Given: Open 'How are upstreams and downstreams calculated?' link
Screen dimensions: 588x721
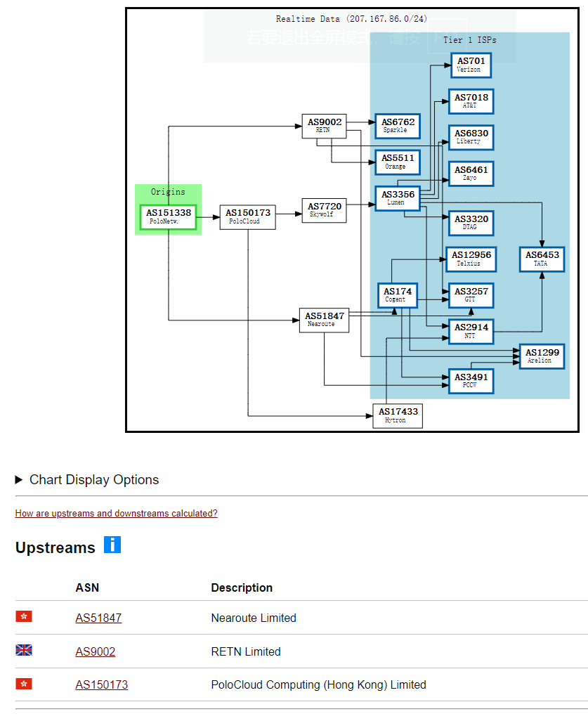Looking at the screenshot, I should (x=117, y=513).
